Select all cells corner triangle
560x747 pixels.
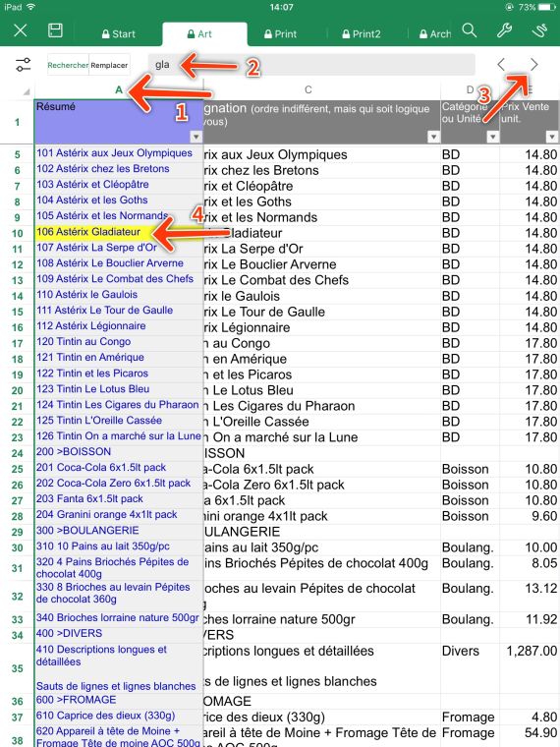click(26, 91)
